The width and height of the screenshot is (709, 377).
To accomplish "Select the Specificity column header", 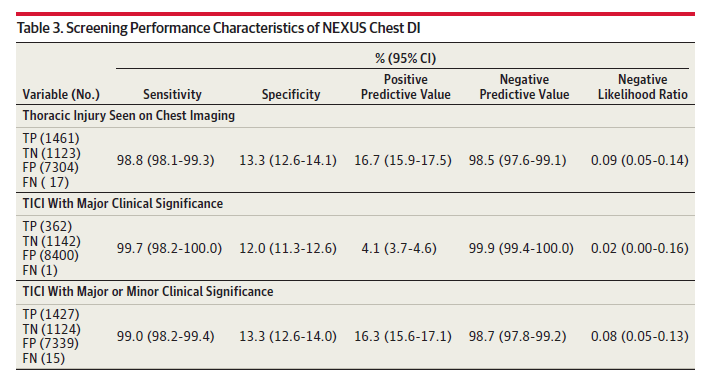I will pos(291,94).
